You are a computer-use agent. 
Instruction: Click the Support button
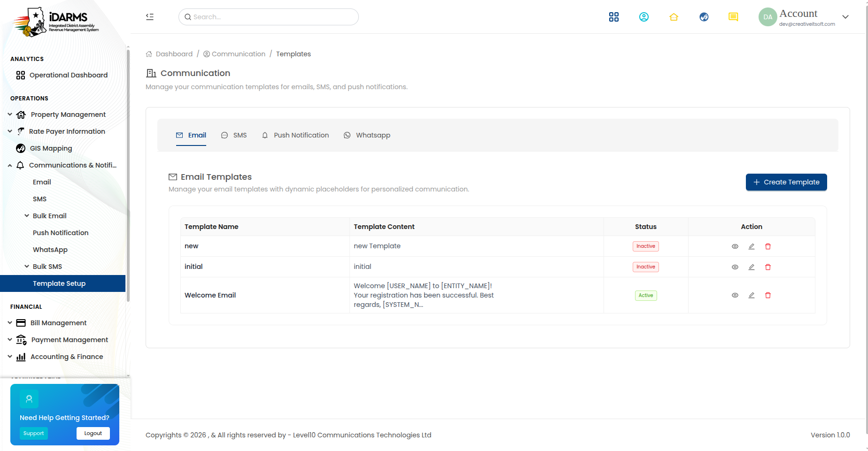pos(34,433)
